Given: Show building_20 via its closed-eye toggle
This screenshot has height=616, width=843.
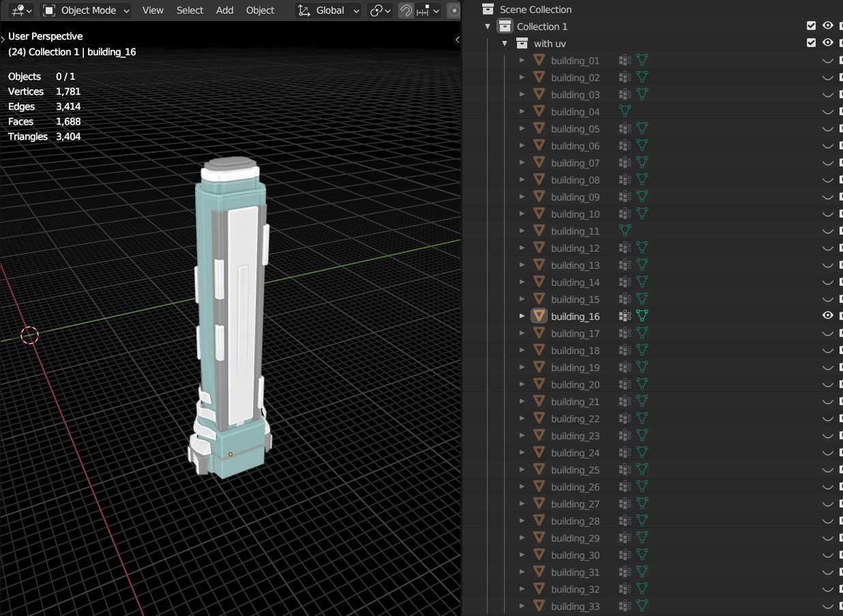Looking at the screenshot, I should tap(827, 385).
